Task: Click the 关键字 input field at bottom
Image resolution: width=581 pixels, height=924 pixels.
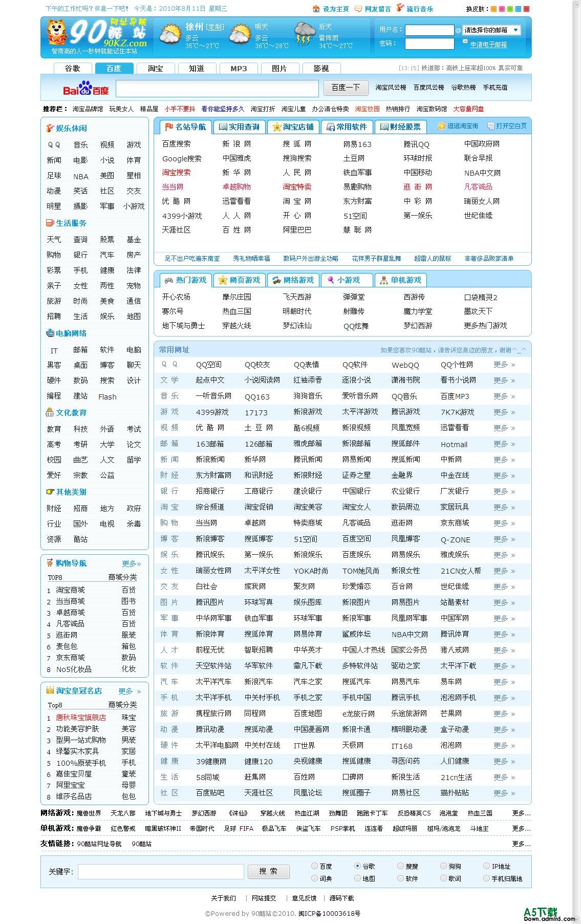Action: pyautogui.click(x=161, y=871)
